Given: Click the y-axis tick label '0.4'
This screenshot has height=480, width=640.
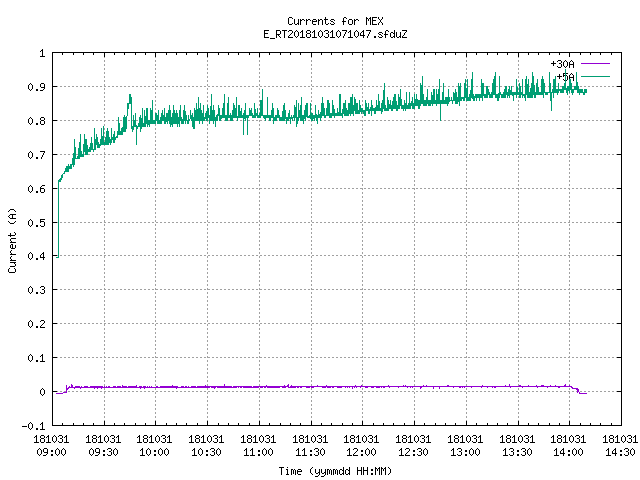Looking at the screenshot, I should tap(36, 256).
